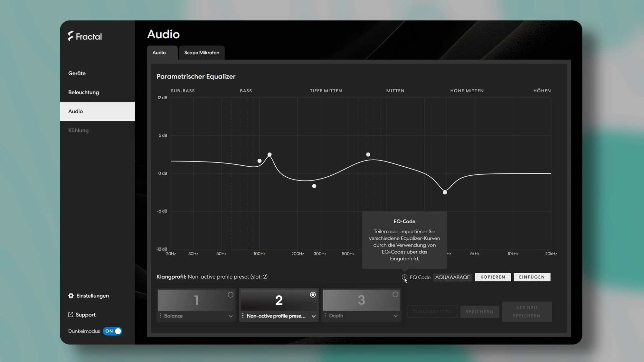This screenshot has height=362, width=644.
Task: Expand the Non-active profile preset dropdown
Action: [313, 316]
